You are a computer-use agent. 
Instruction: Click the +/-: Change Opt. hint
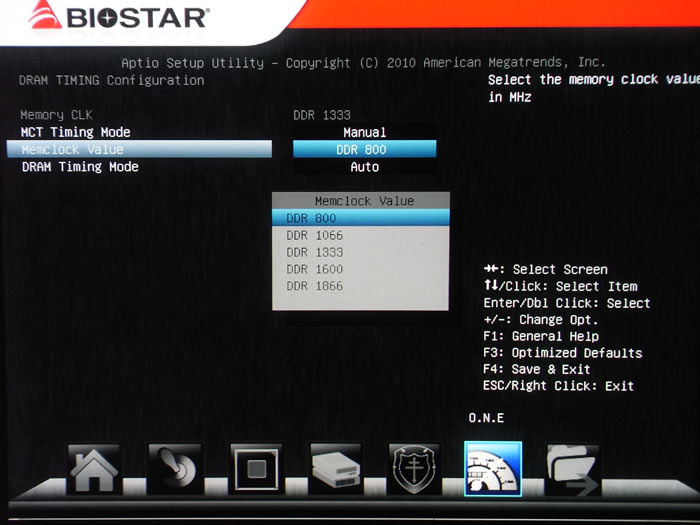(540, 320)
